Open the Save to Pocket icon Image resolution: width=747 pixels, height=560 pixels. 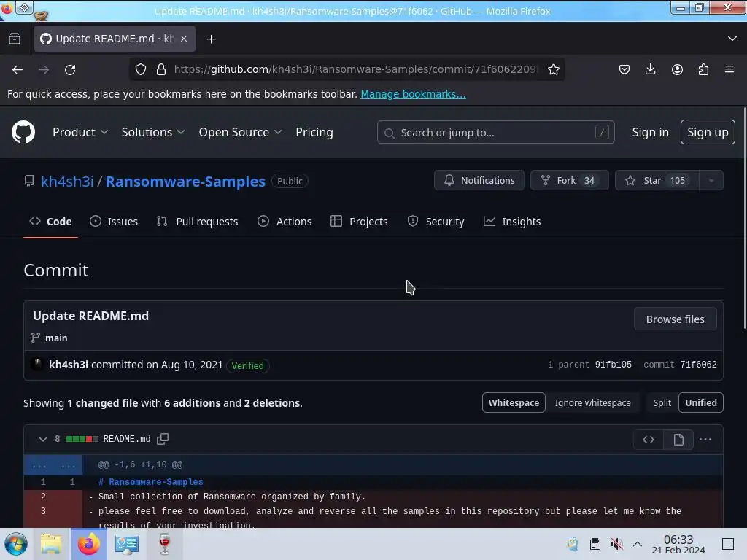[624, 69]
